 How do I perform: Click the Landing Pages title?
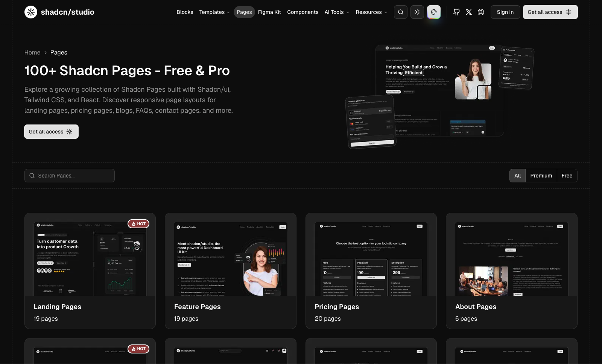58,307
